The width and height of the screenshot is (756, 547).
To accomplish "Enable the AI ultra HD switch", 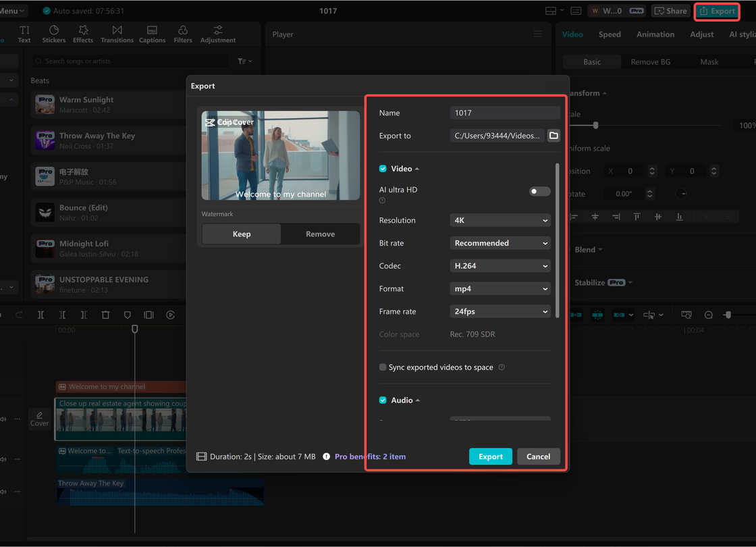I will point(539,191).
